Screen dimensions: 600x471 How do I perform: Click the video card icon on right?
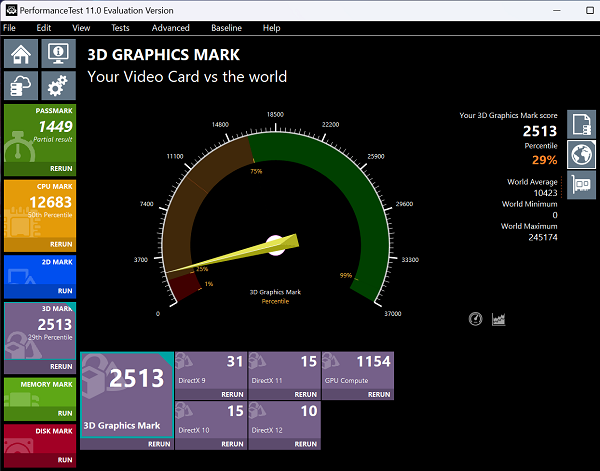[581, 185]
